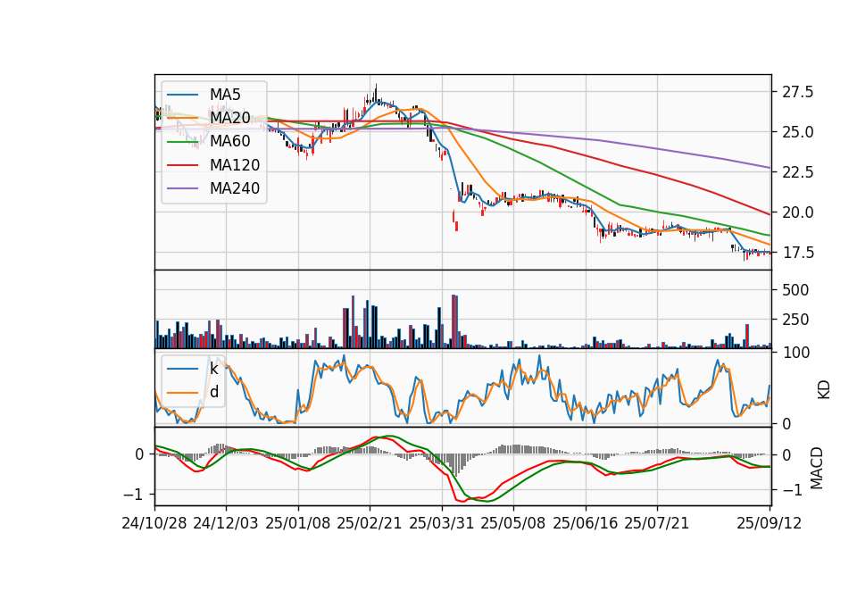Click the 25/09/12 date axis label
This screenshot has width=857, height=616.
click(x=769, y=523)
